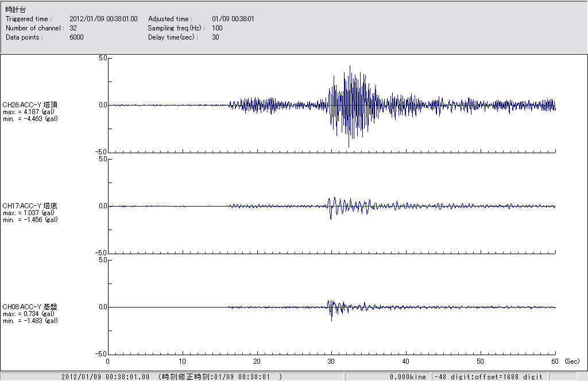
Task: Click the CH08:ACC-Y 基盤 channel label
Action: point(30,306)
